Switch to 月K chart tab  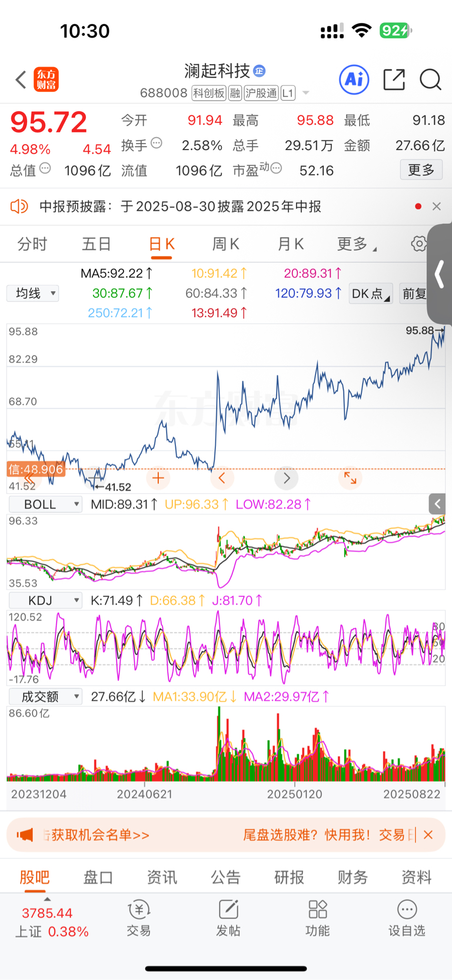[x=291, y=244]
